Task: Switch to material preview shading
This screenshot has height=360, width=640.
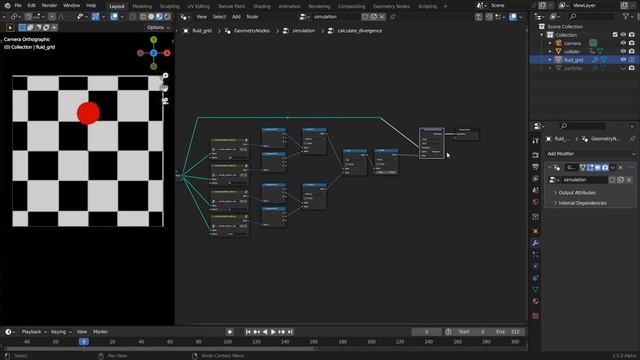Action: (159, 17)
